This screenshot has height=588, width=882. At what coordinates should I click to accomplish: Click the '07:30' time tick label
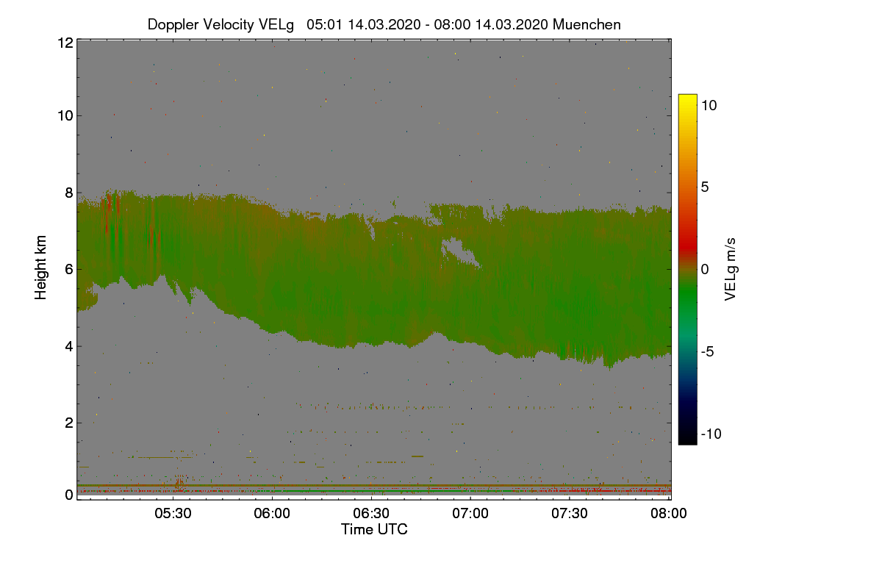pyautogui.click(x=570, y=514)
